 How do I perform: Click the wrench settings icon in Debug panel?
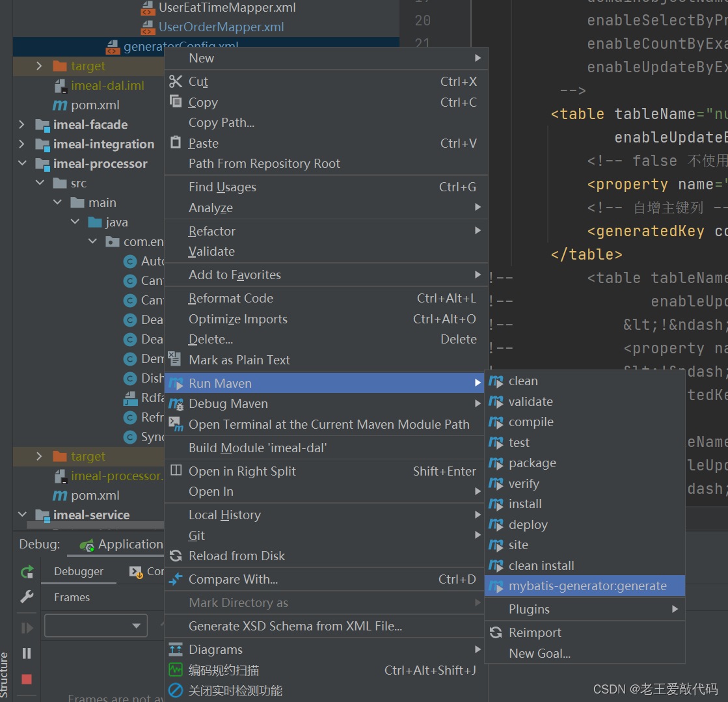[27, 597]
